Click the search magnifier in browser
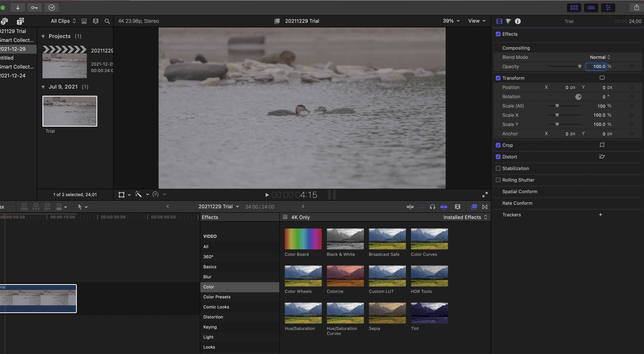 [x=107, y=21]
